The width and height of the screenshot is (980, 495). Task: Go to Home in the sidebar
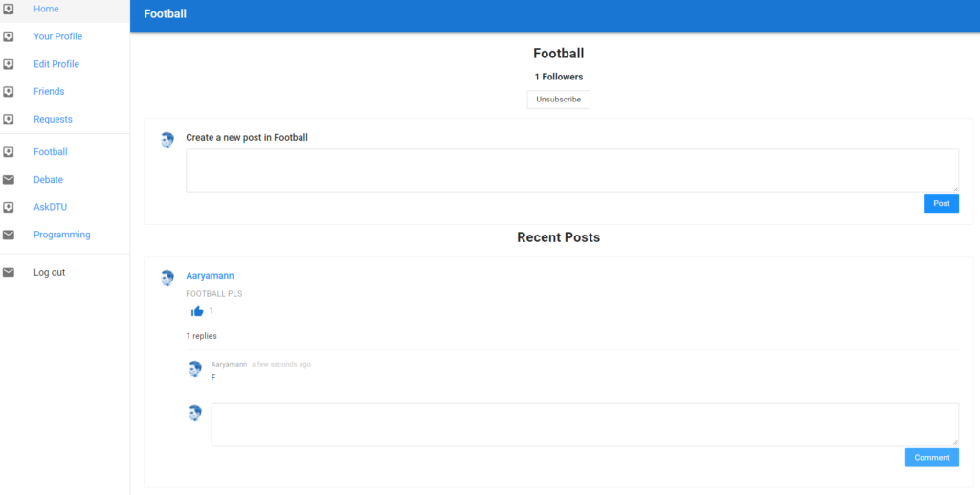tap(46, 9)
